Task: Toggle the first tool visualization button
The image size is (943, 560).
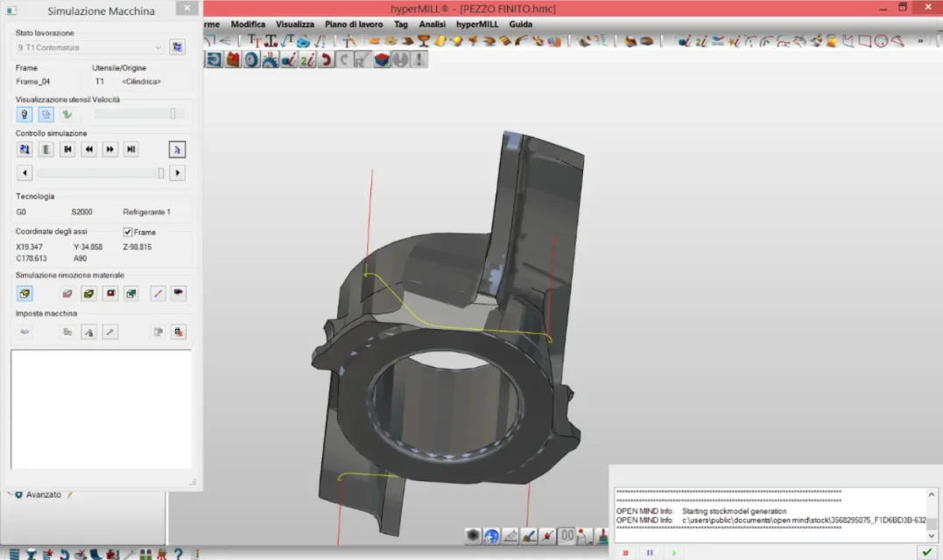Action: tap(25, 114)
